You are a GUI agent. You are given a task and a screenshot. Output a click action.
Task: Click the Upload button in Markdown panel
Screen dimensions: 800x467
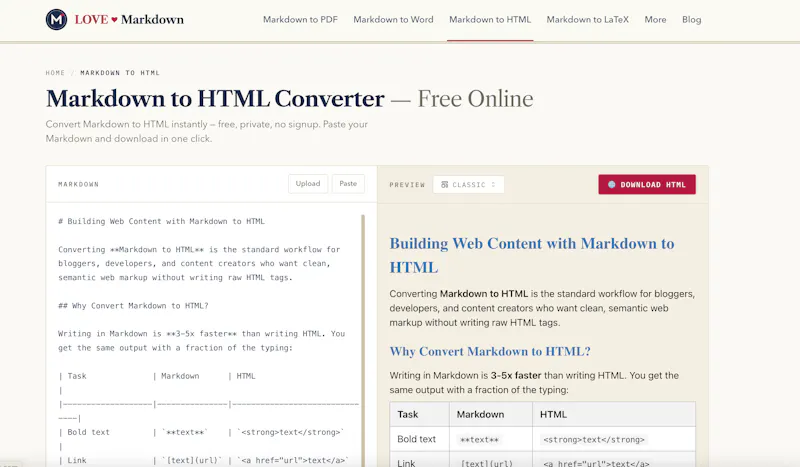(308, 184)
